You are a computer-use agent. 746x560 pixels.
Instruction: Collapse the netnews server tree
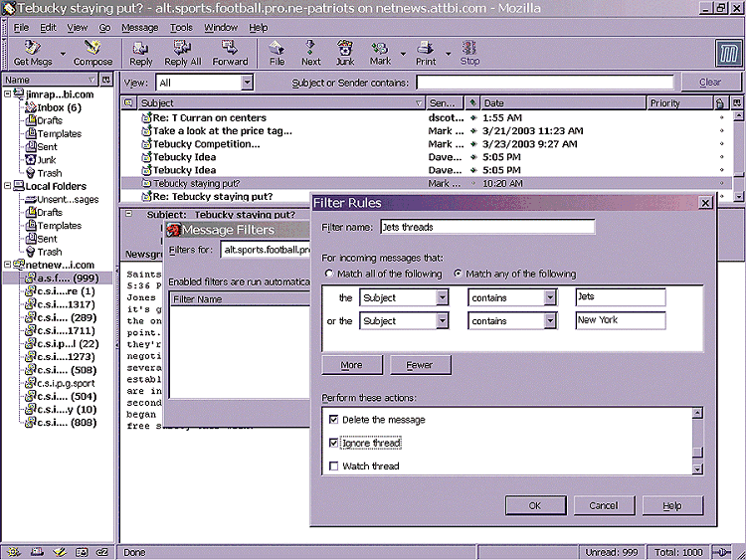coord(8,265)
